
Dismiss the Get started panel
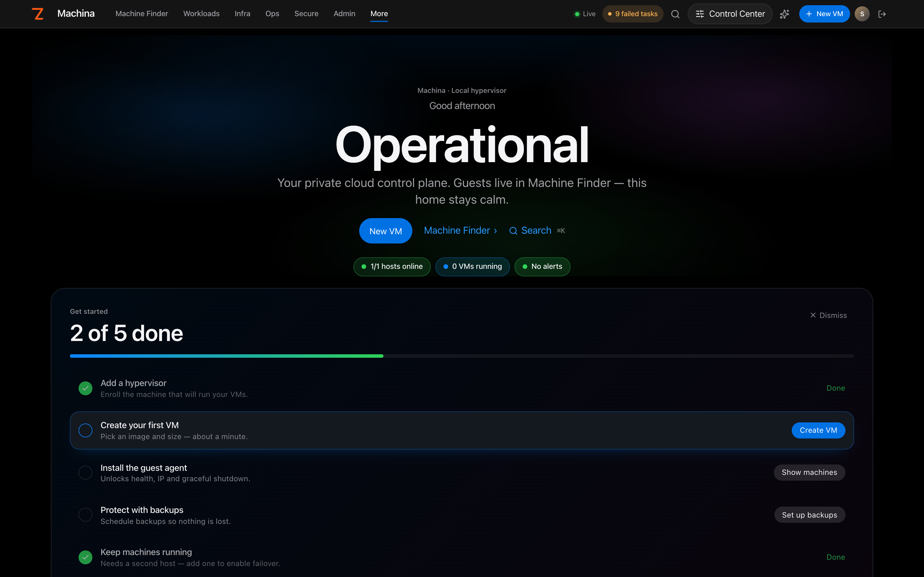[828, 315]
